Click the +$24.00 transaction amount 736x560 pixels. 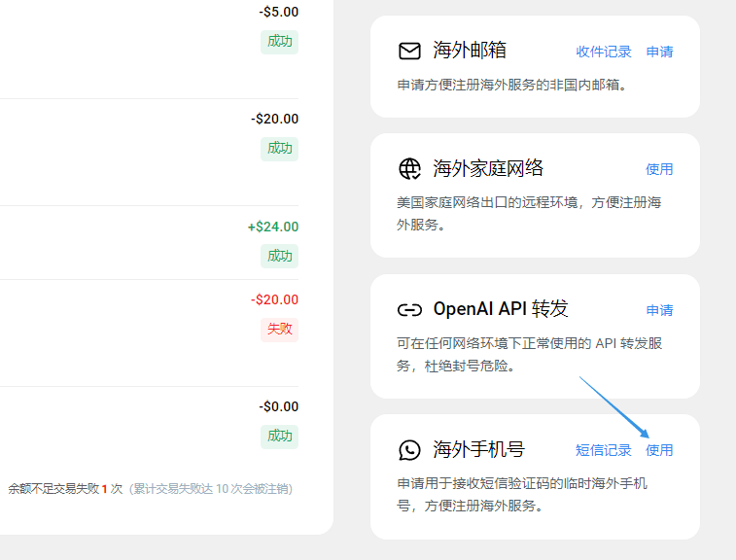tap(273, 227)
